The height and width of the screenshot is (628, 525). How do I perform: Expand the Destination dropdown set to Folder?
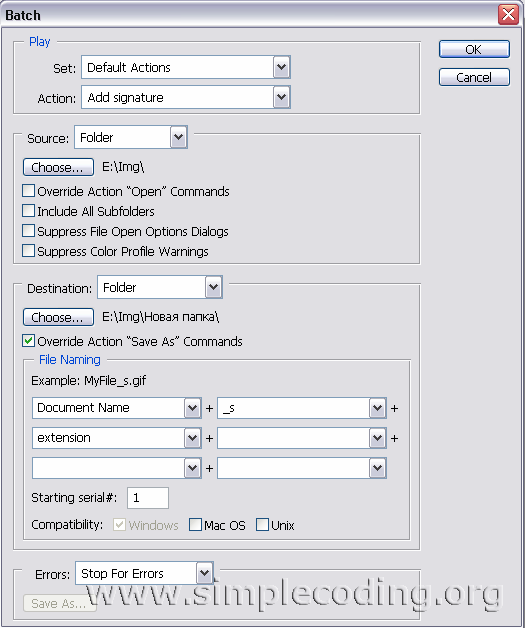pyautogui.click(x=160, y=287)
